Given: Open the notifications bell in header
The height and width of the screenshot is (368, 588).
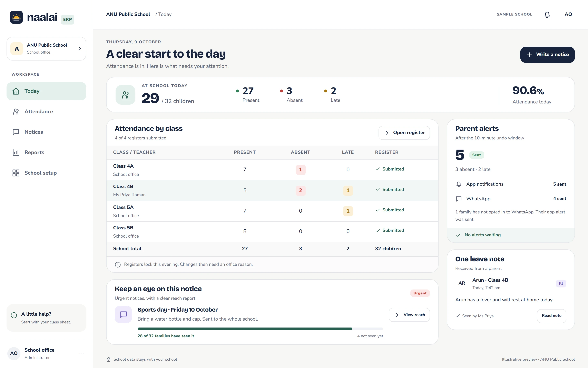Looking at the screenshot, I should point(547,15).
